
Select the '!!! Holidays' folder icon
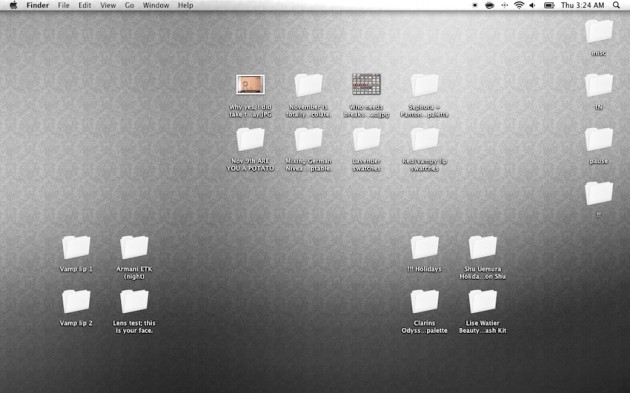click(424, 247)
